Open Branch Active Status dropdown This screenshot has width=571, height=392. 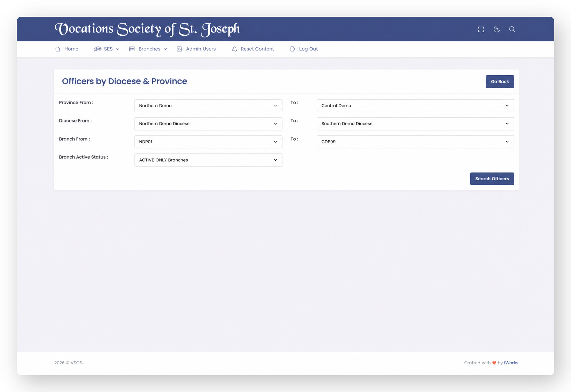pyautogui.click(x=208, y=160)
